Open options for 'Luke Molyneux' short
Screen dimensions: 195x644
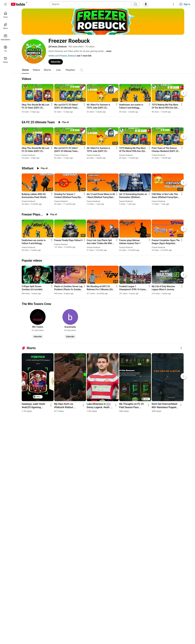tap(116, 405)
